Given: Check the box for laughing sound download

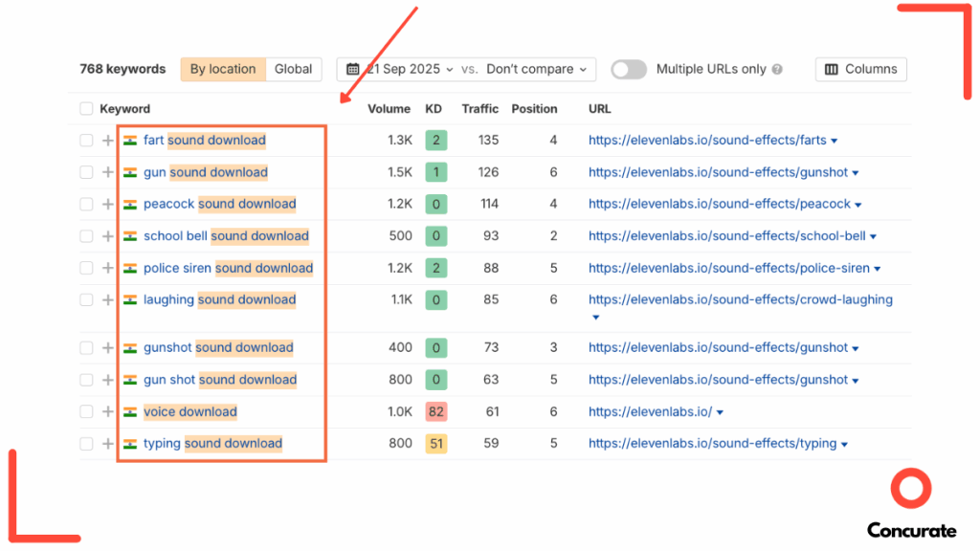Looking at the screenshot, I should pos(86,299).
